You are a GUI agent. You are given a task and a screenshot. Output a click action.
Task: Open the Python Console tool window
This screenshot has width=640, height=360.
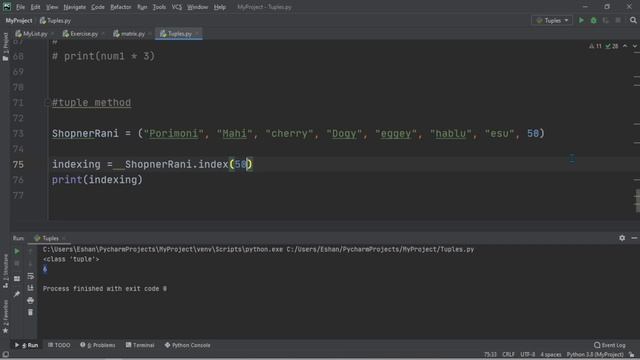pyautogui.click(x=187, y=345)
